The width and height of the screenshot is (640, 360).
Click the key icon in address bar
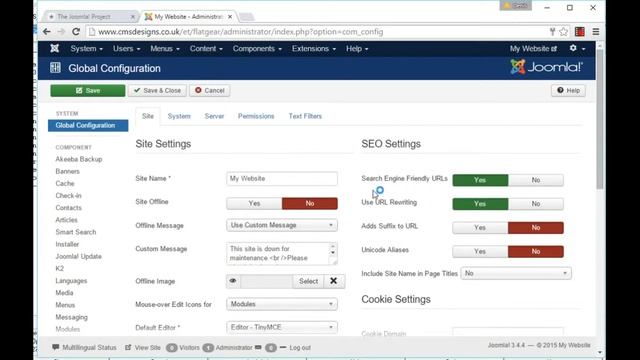click(x=552, y=32)
